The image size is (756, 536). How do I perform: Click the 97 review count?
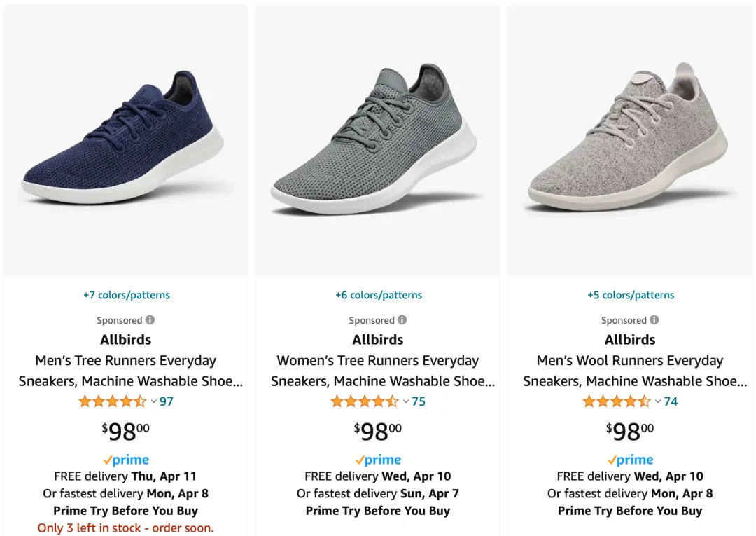[167, 401]
